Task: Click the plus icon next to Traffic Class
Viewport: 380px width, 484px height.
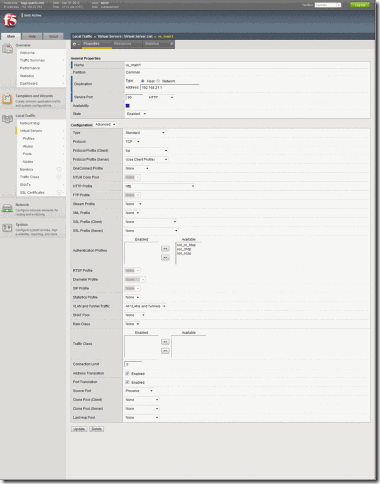Action: [59, 177]
